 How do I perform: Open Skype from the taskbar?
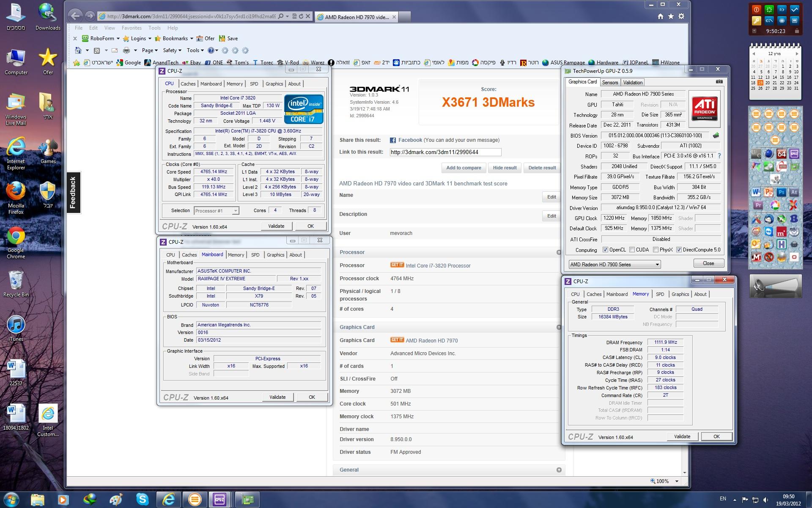click(x=143, y=500)
